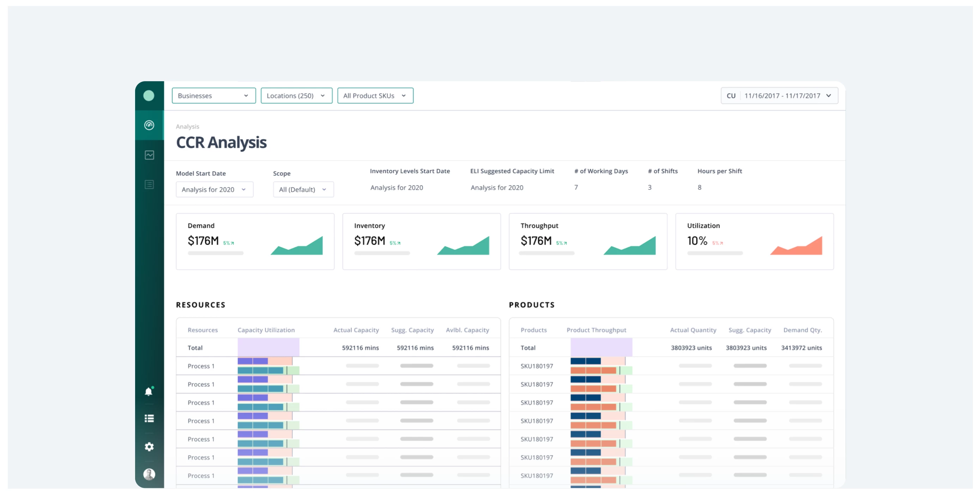This screenshot has height=494, width=980.
Task: Select the Demand $176M card
Action: click(x=255, y=241)
